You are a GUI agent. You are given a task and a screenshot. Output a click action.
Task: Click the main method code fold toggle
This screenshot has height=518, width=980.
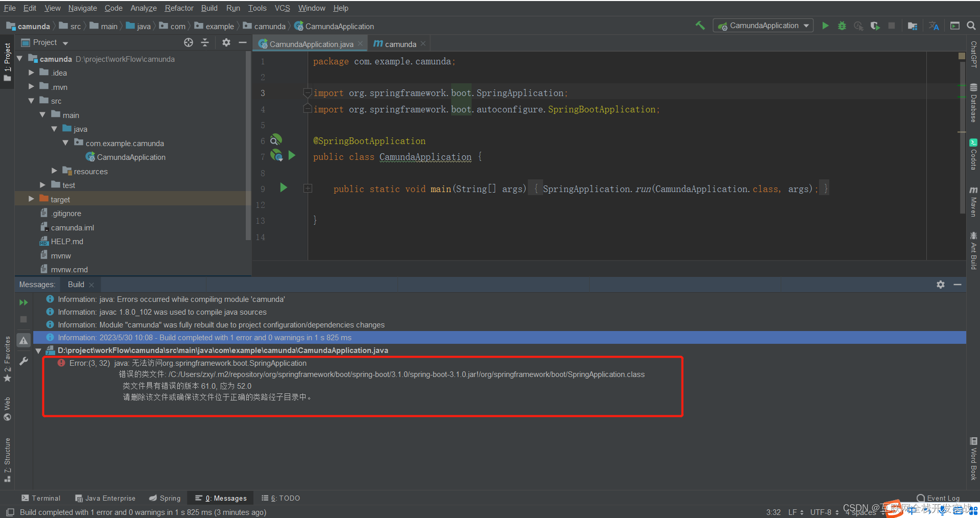coord(308,189)
